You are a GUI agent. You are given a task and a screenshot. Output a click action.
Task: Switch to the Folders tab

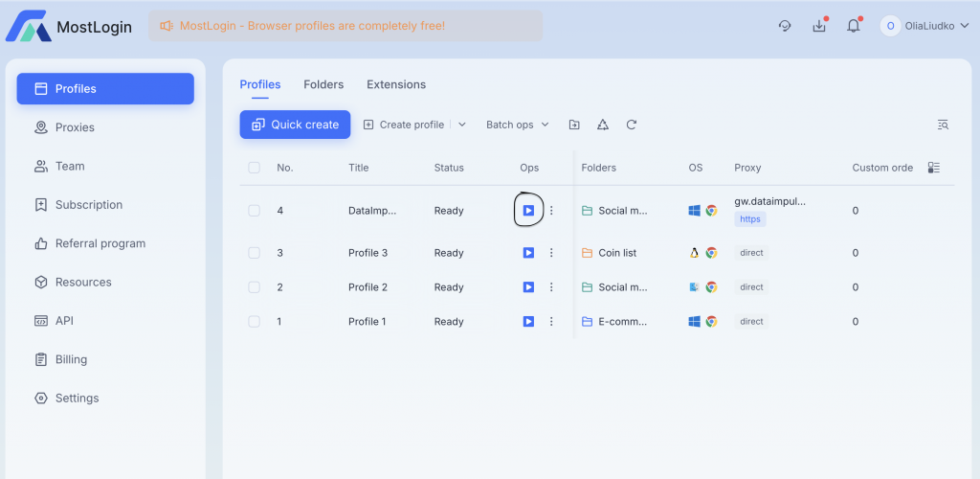(323, 84)
